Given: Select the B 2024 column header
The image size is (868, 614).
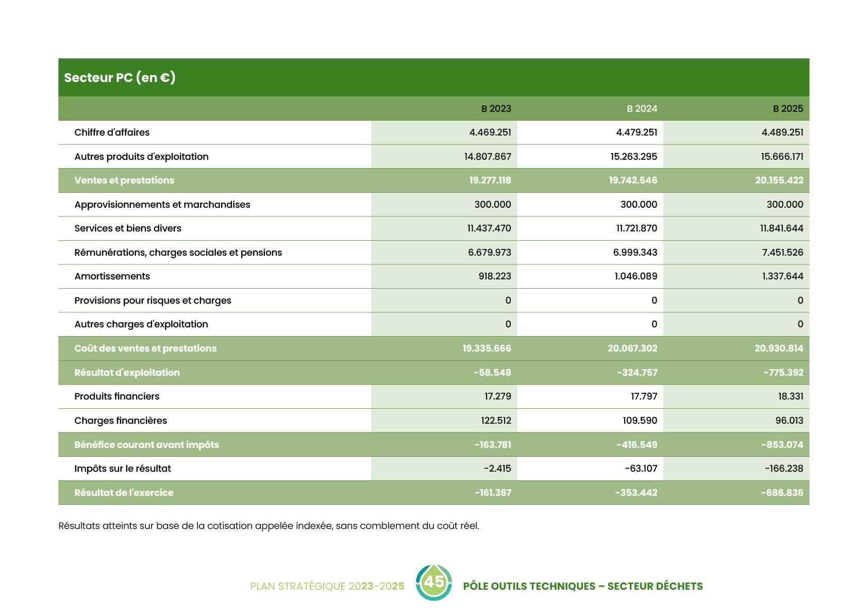Looking at the screenshot, I should pos(642,109).
